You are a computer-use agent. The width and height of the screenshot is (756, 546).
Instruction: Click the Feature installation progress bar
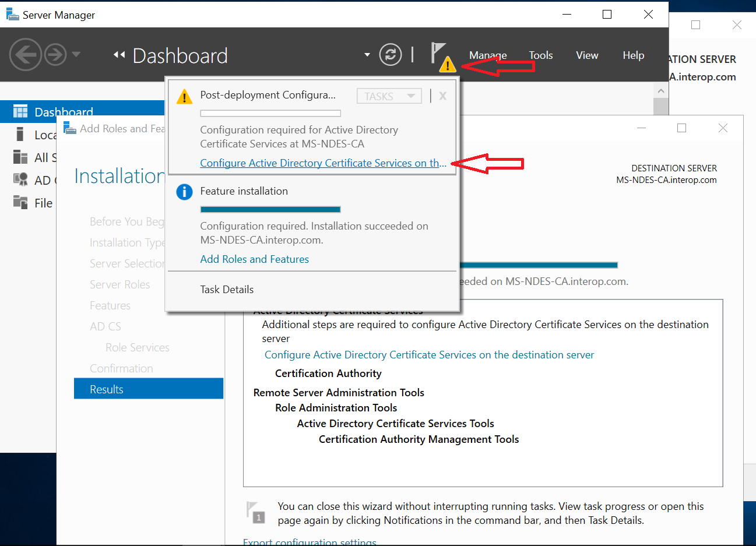[x=270, y=209]
